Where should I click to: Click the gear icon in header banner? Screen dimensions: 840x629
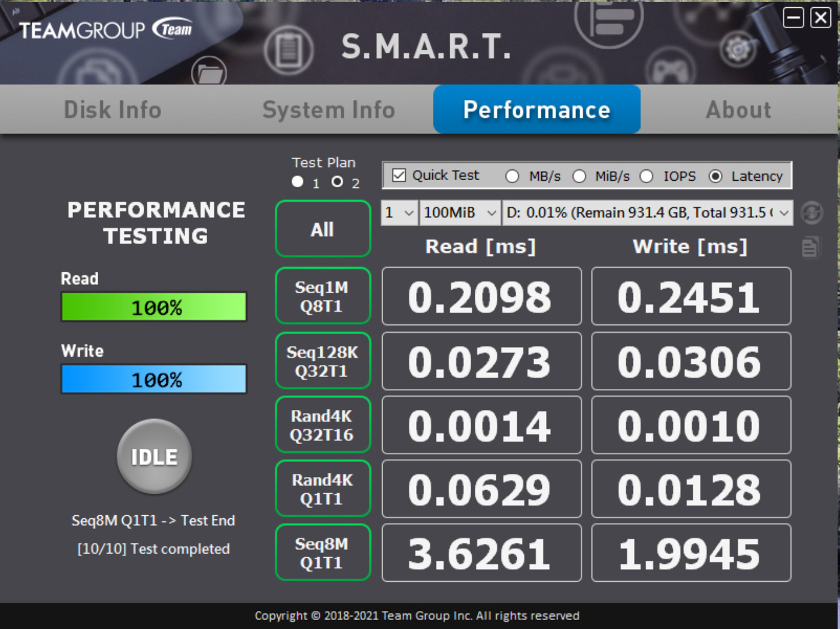(738, 49)
